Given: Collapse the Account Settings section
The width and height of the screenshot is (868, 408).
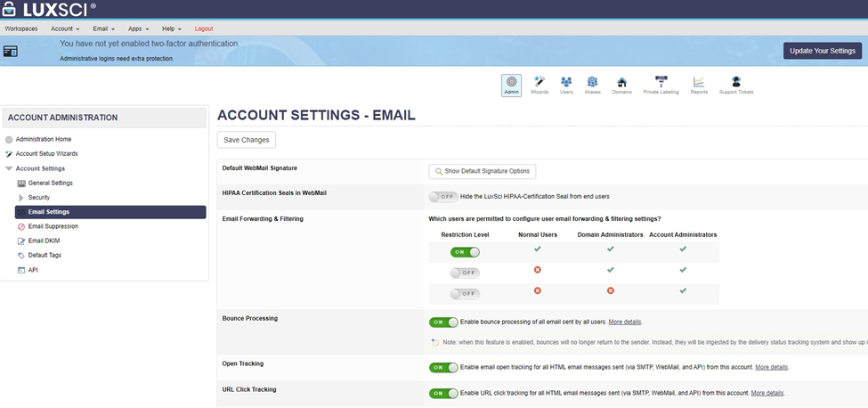Looking at the screenshot, I should point(9,168).
